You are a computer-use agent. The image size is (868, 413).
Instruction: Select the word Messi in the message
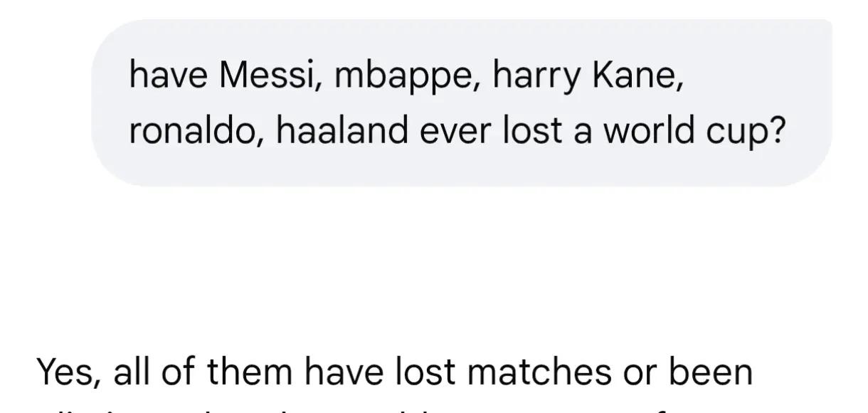tap(267, 75)
